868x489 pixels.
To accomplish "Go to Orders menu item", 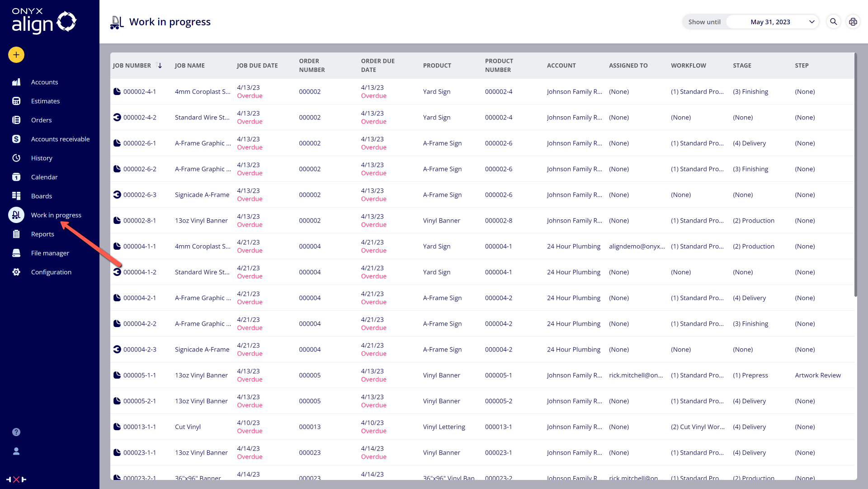I will tap(41, 120).
